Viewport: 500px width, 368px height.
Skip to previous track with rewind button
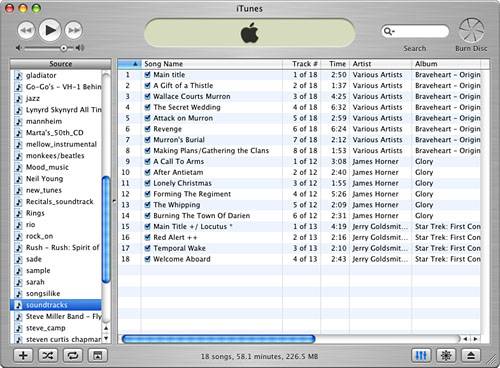(26, 31)
